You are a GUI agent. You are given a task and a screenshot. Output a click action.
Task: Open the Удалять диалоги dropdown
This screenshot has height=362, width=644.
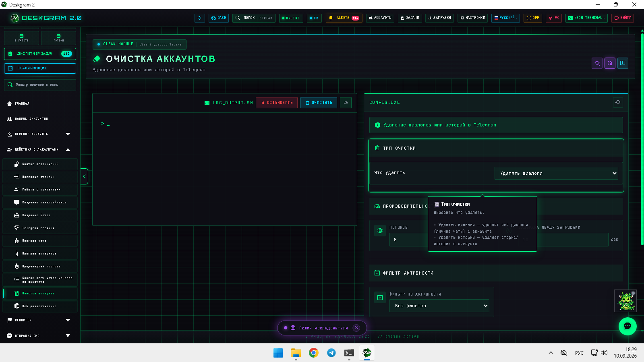point(556,173)
